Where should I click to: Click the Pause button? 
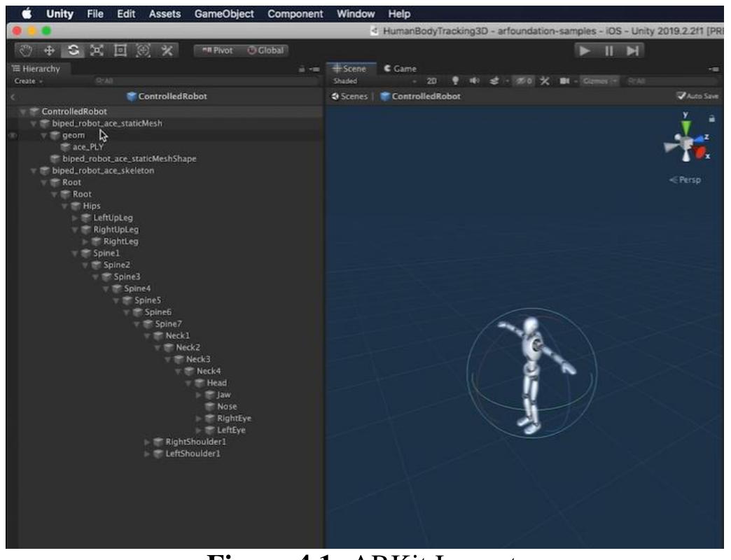609,50
